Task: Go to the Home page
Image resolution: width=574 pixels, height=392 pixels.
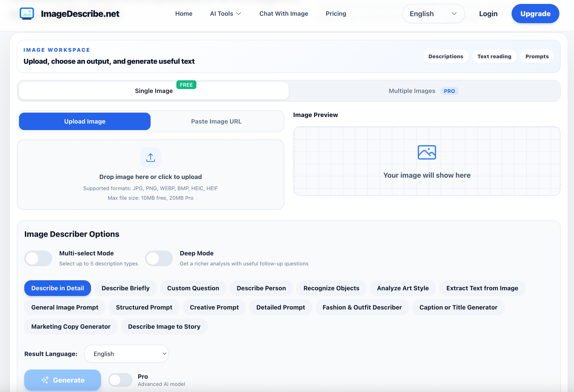Action: pyautogui.click(x=184, y=14)
